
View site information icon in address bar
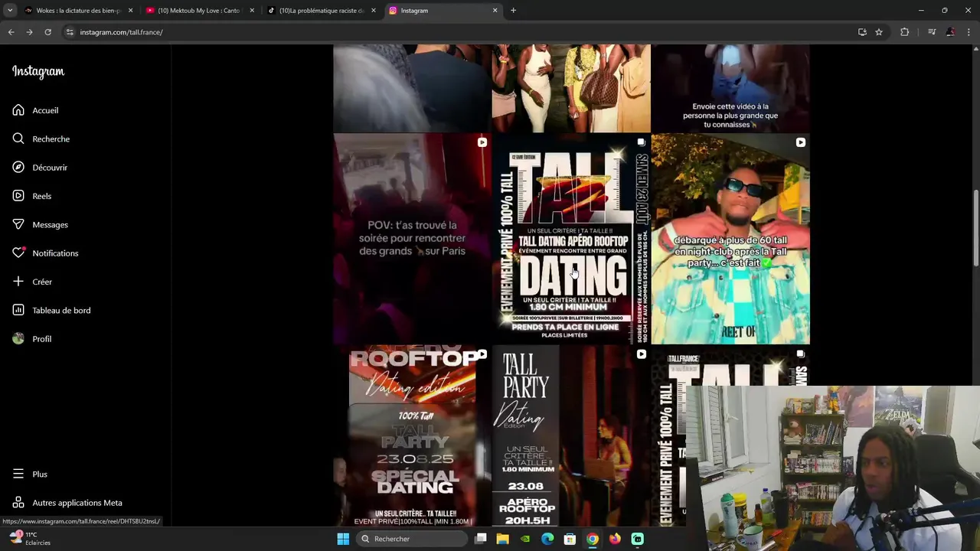[x=70, y=32]
